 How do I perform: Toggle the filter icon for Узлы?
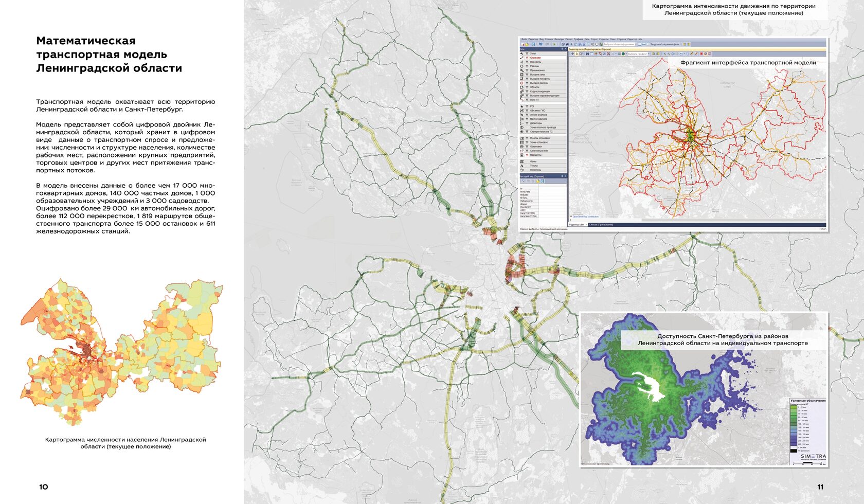527,53
